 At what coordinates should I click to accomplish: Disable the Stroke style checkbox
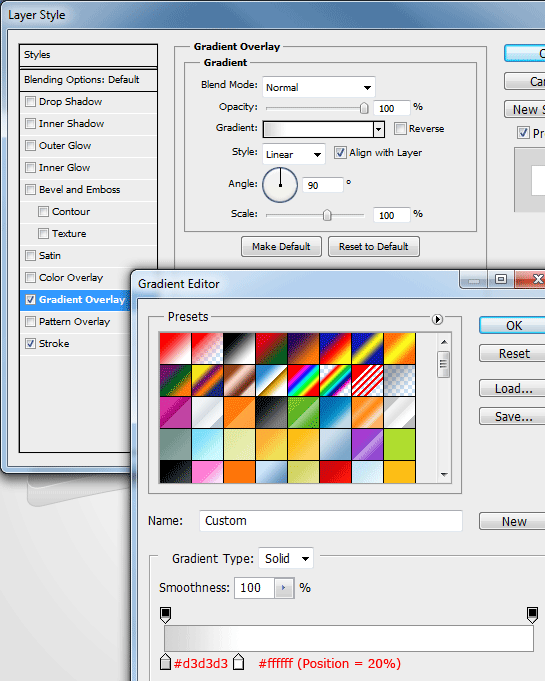[30, 344]
